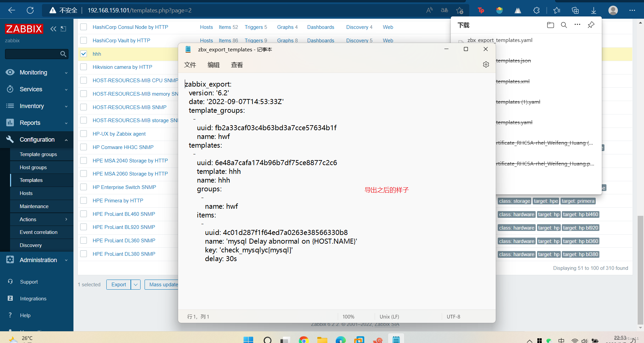644x343 pixels.
Task: Click the browser downloads arrow icon
Action: [594, 10]
